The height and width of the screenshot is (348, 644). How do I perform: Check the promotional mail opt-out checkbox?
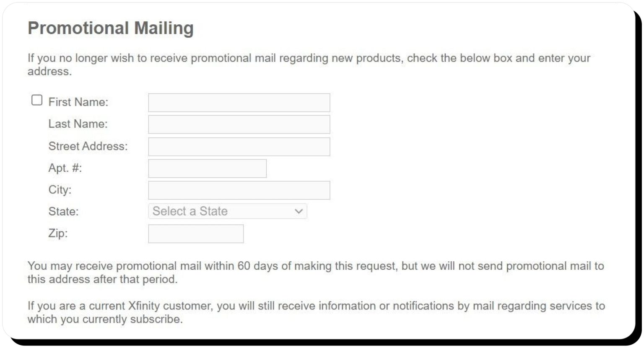coord(37,100)
